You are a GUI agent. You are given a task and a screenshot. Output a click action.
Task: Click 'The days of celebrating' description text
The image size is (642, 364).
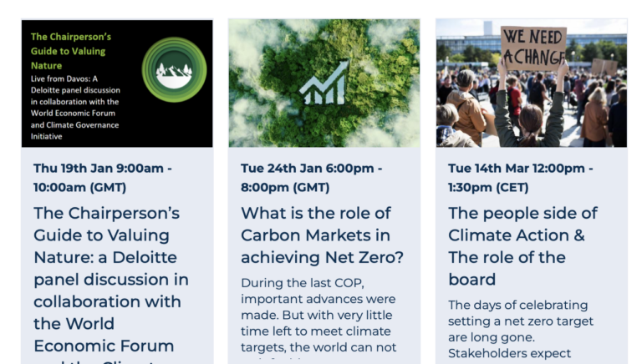pyautogui.click(x=521, y=329)
